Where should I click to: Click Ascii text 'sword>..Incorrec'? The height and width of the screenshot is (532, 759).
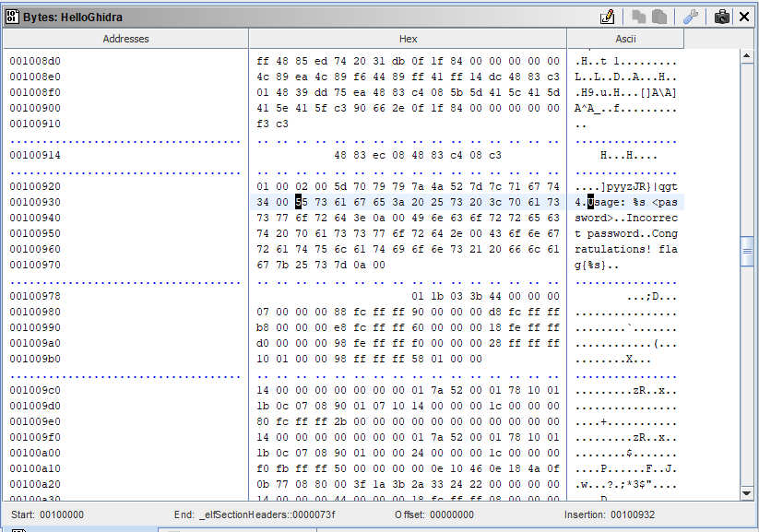(626, 218)
